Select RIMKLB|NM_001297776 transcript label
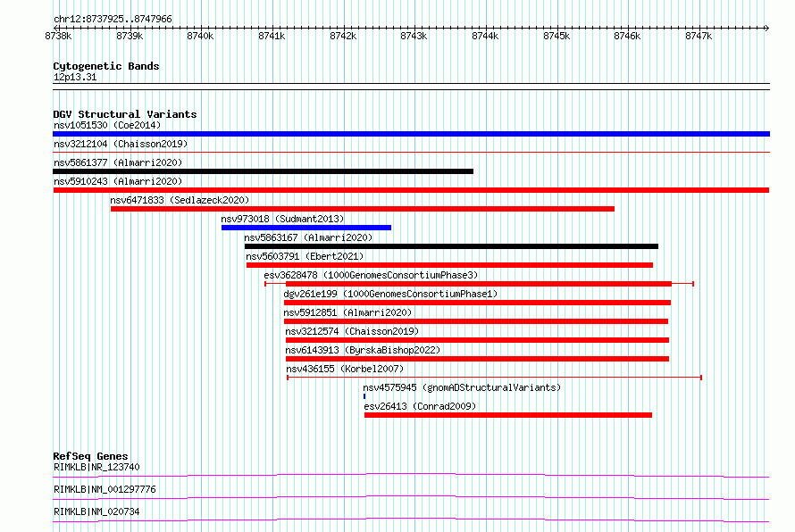This screenshot has width=795, height=532. coord(105,489)
